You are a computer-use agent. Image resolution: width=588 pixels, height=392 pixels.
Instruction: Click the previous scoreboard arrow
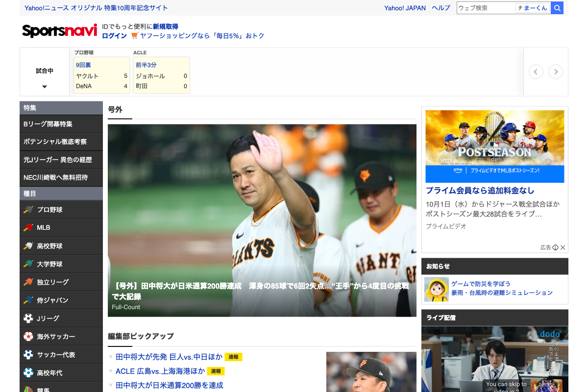536,72
